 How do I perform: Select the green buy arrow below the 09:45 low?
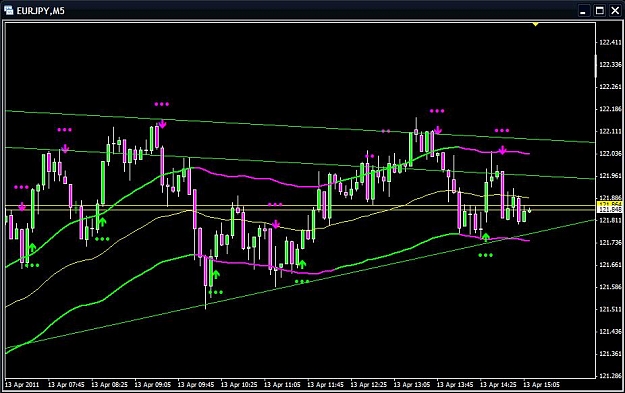pyautogui.click(x=216, y=274)
